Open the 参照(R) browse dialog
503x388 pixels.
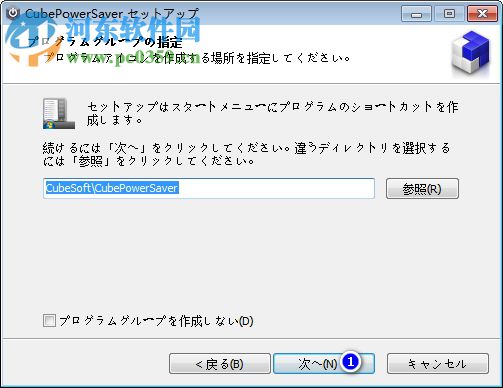pyautogui.click(x=422, y=189)
